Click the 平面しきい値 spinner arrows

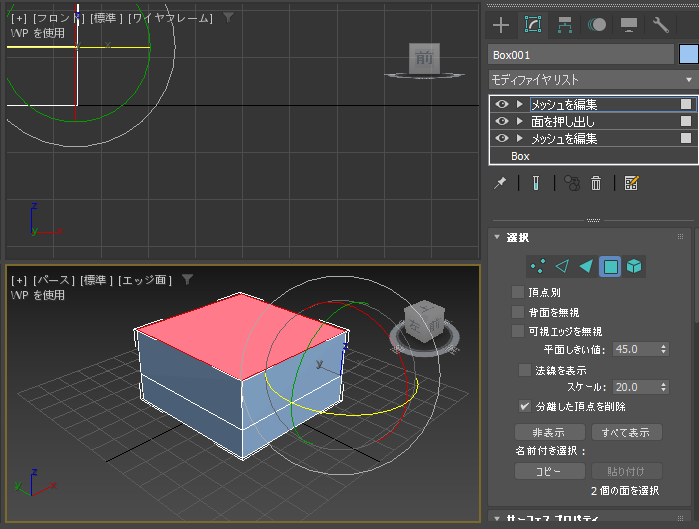pos(664,349)
